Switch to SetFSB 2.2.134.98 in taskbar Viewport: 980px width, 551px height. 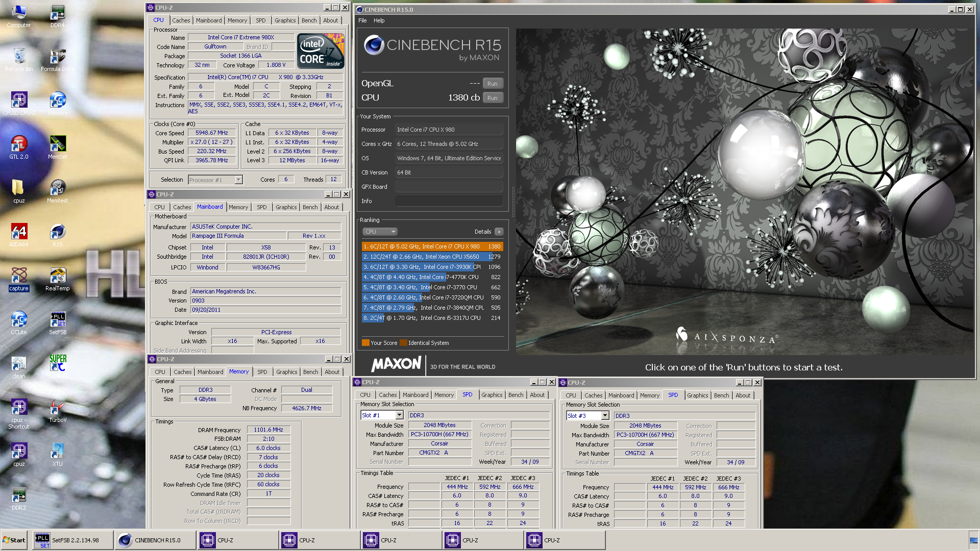(72, 540)
